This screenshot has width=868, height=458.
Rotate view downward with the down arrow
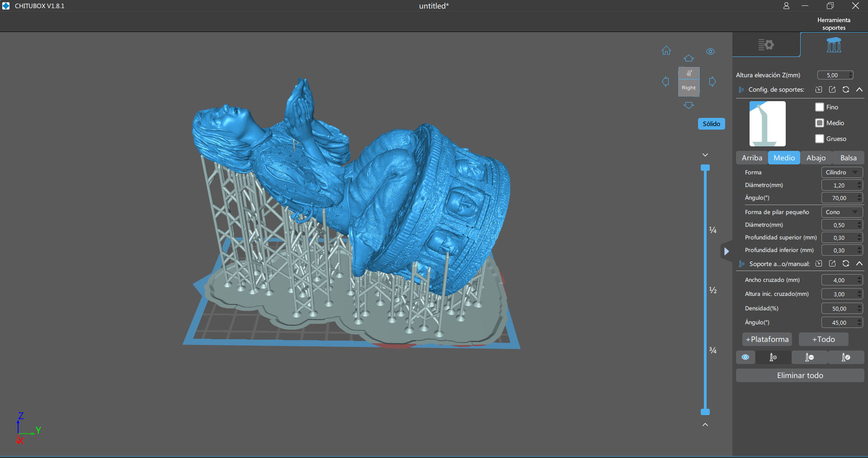click(x=689, y=105)
